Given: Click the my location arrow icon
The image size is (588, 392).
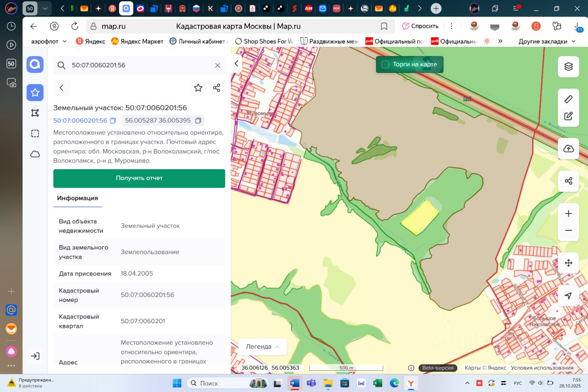Looking at the screenshot, I should [x=568, y=295].
